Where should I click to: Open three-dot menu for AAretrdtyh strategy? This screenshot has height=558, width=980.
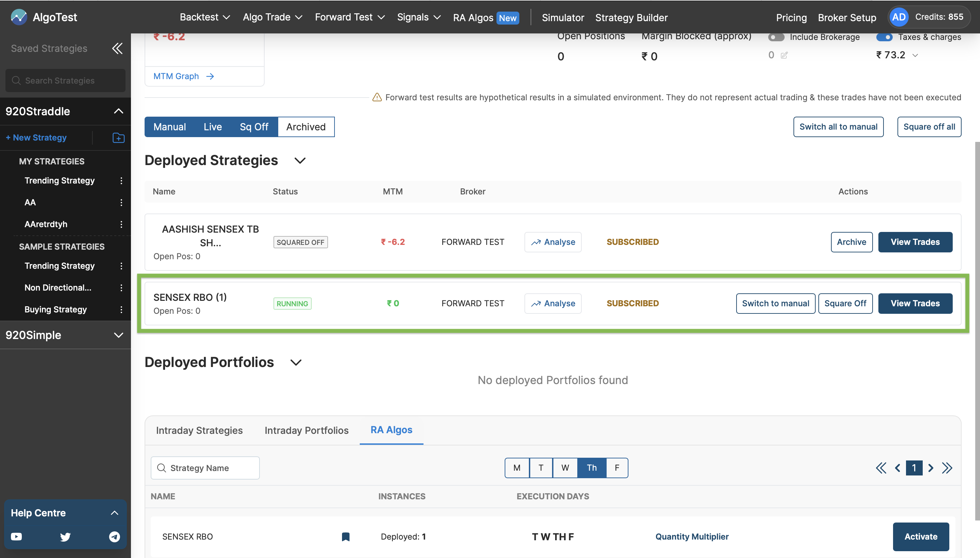(121, 224)
